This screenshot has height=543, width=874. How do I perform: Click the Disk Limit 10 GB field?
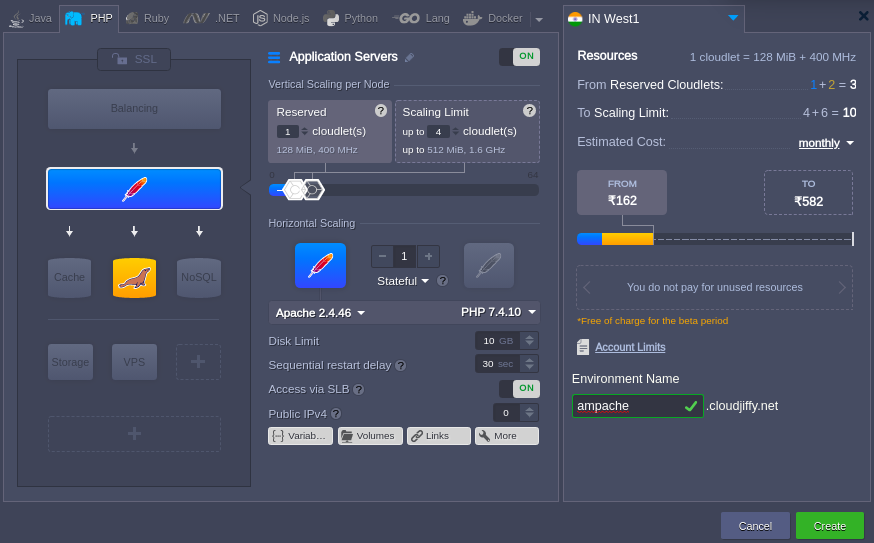[497, 341]
